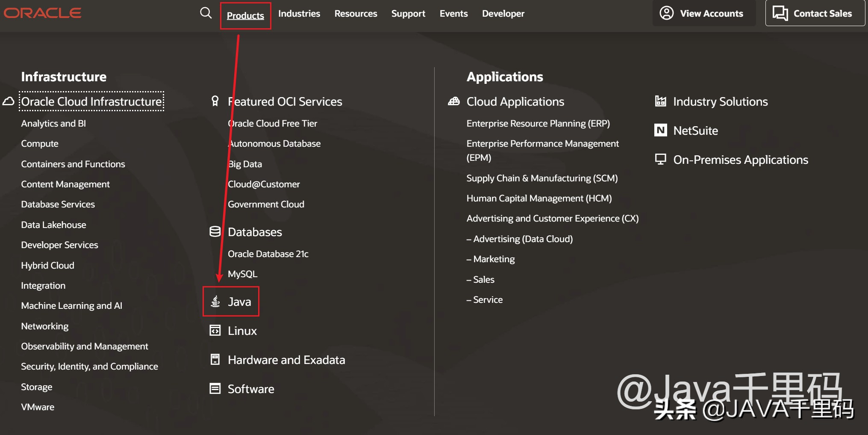Go to the Service link
868x435 pixels.
(x=484, y=300)
